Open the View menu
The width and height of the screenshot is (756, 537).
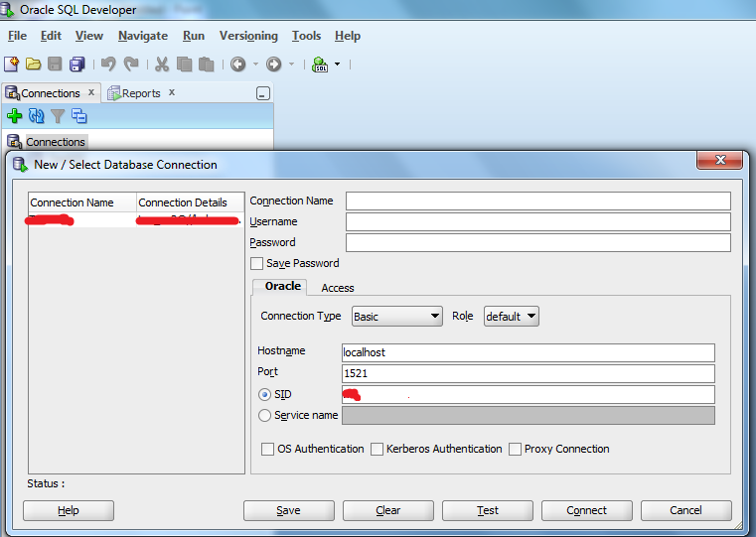[89, 36]
